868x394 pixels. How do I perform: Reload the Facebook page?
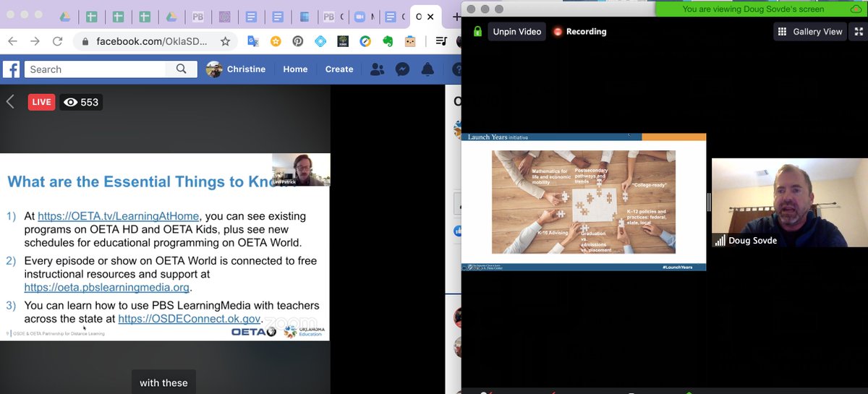pyautogui.click(x=58, y=42)
